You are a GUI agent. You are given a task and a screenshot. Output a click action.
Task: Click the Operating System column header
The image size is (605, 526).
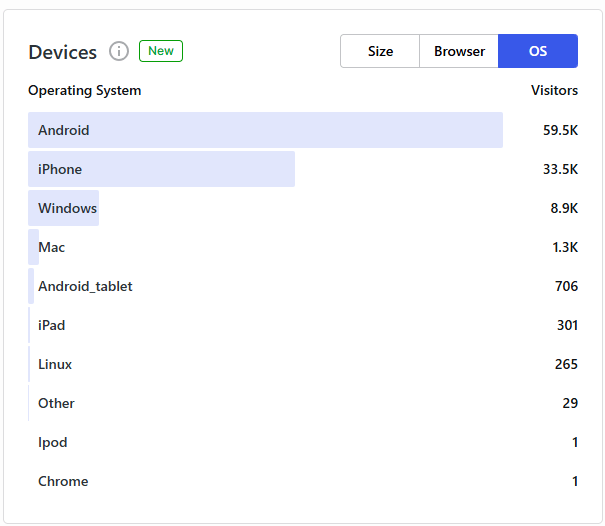pyautogui.click(x=85, y=90)
